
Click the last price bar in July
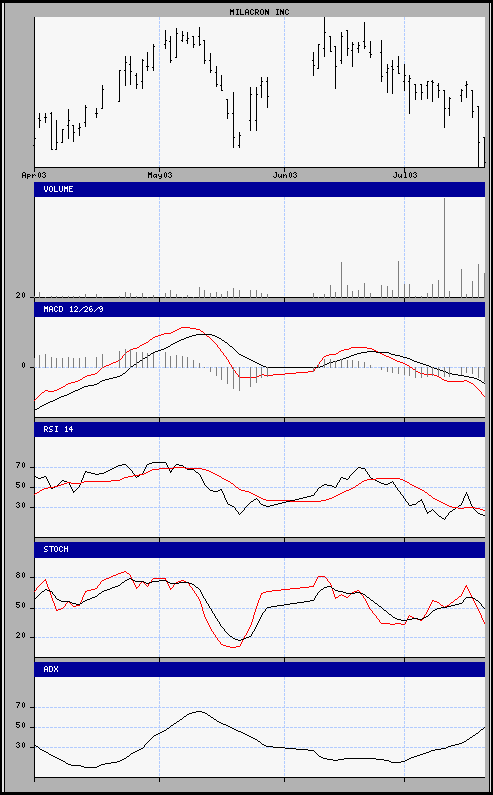coord(484,152)
